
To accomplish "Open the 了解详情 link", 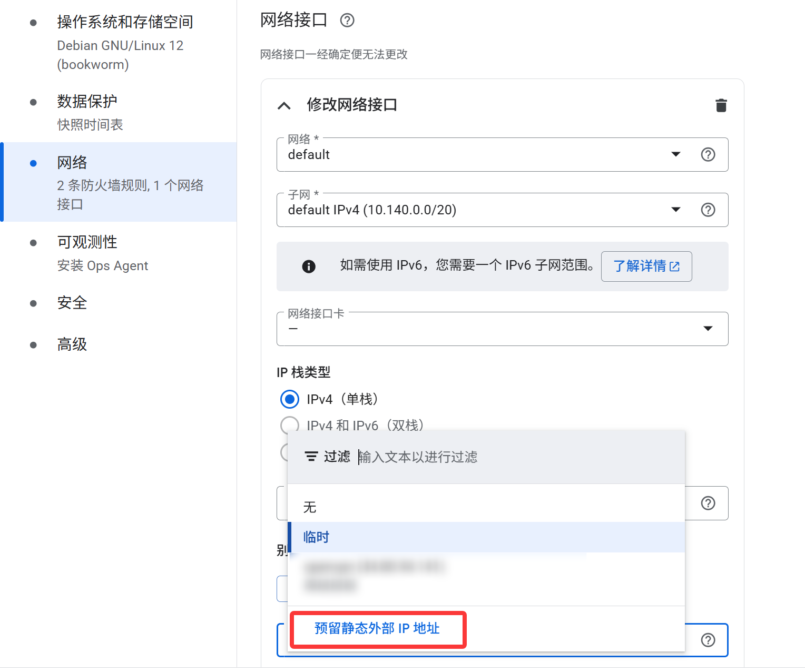I will tap(646, 266).
